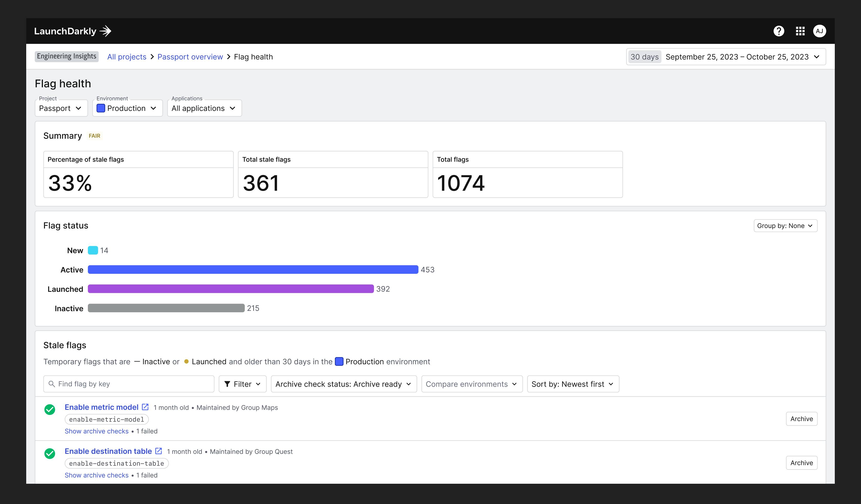Click the help question mark icon
This screenshot has height=504, width=861.
(x=779, y=31)
